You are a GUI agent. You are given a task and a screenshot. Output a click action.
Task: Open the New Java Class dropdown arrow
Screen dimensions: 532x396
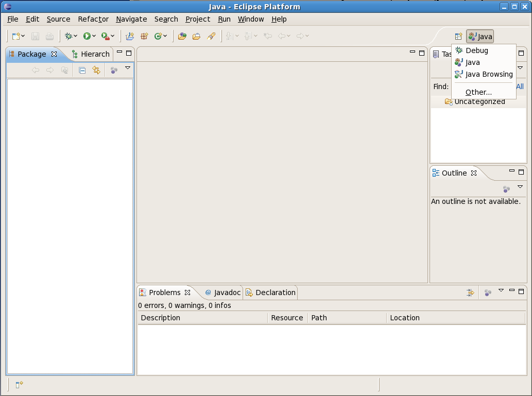[165, 36]
